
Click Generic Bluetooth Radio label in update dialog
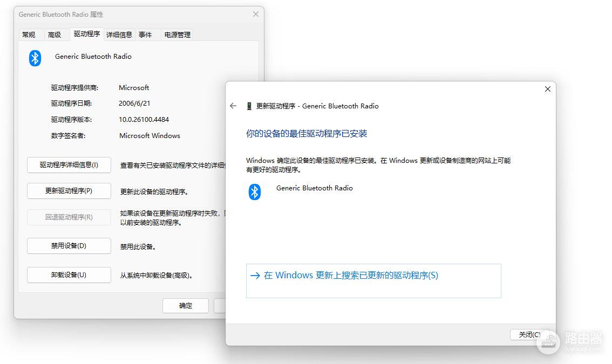[x=315, y=188]
